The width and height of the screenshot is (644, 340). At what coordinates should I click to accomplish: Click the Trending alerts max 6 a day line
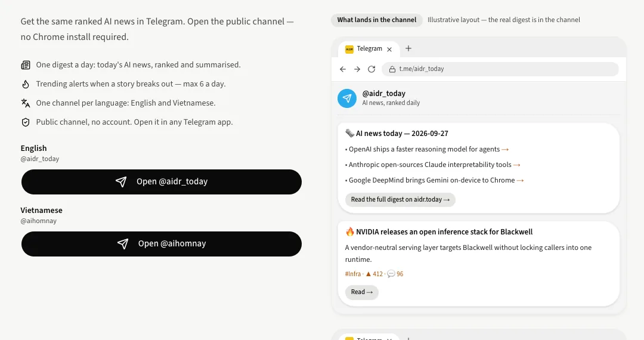(x=131, y=84)
